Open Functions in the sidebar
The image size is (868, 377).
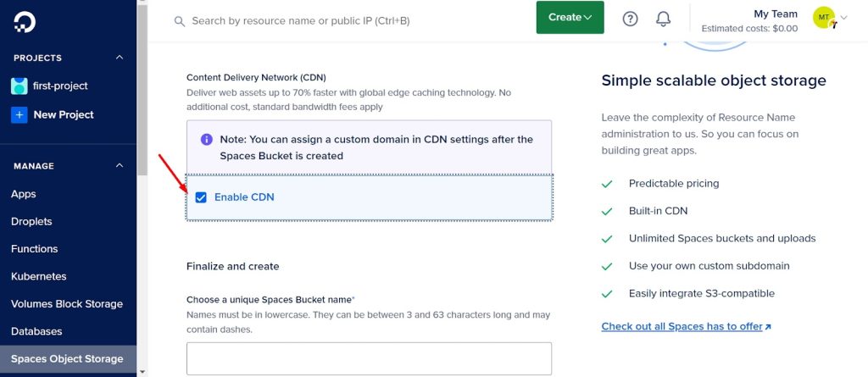tap(34, 248)
